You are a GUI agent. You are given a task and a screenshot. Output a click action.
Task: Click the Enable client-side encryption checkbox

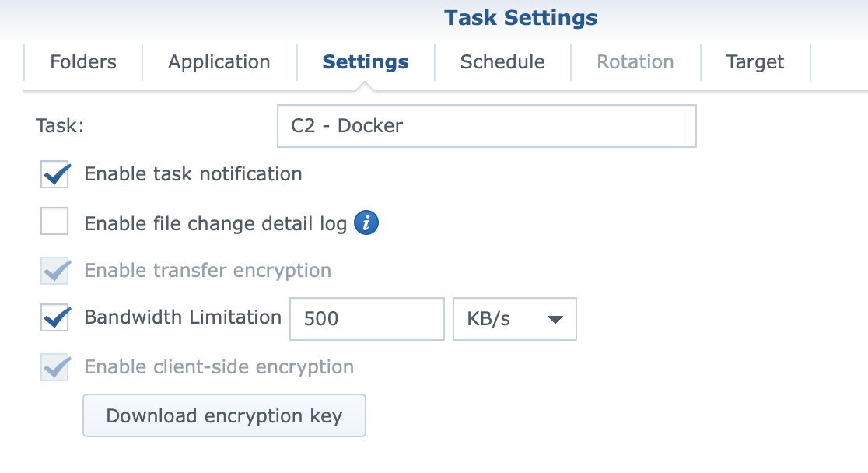coord(54,367)
